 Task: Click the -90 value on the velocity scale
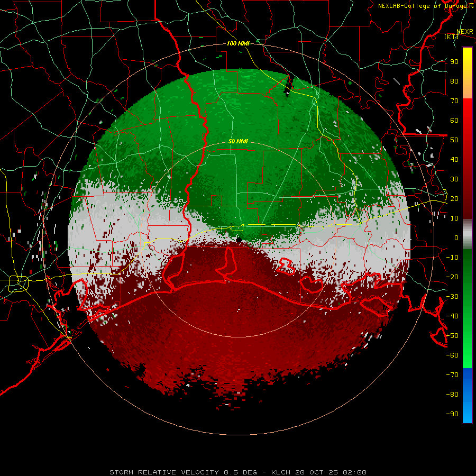pyautogui.click(x=452, y=414)
